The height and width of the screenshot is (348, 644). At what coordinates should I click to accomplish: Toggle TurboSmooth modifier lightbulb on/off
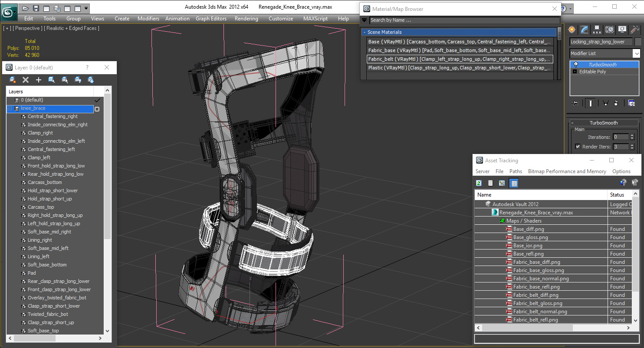pos(575,65)
